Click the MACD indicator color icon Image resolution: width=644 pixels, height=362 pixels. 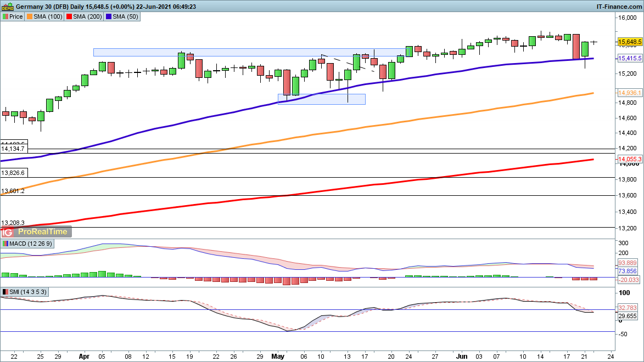tap(5, 244)
